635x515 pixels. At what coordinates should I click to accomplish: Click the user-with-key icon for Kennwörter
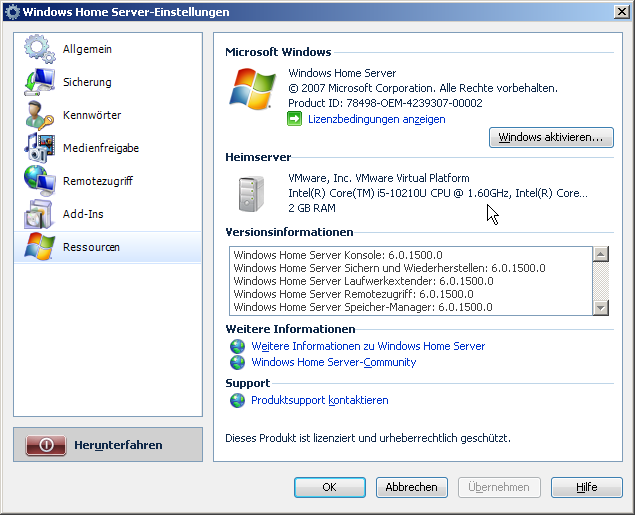[x=39, y=115]
